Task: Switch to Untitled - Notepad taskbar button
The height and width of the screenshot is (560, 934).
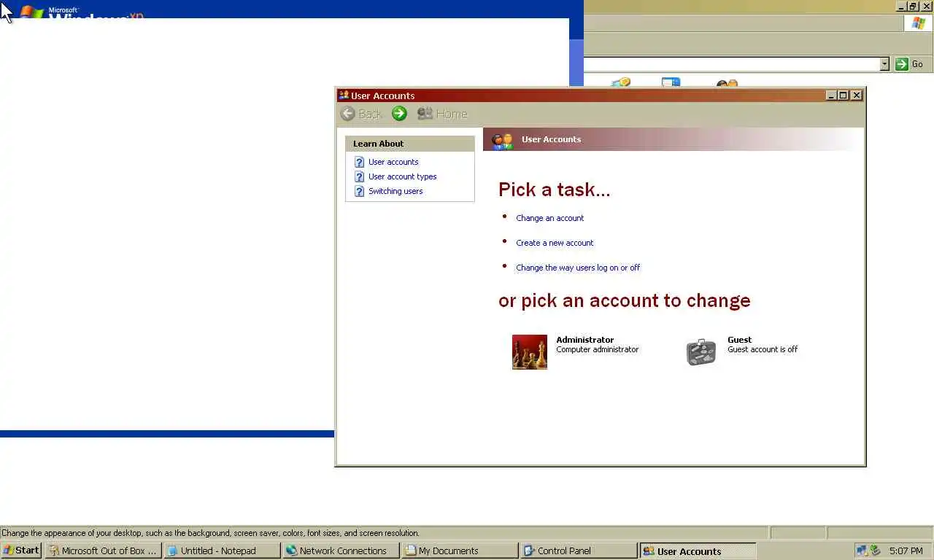Action: point(222,551)
